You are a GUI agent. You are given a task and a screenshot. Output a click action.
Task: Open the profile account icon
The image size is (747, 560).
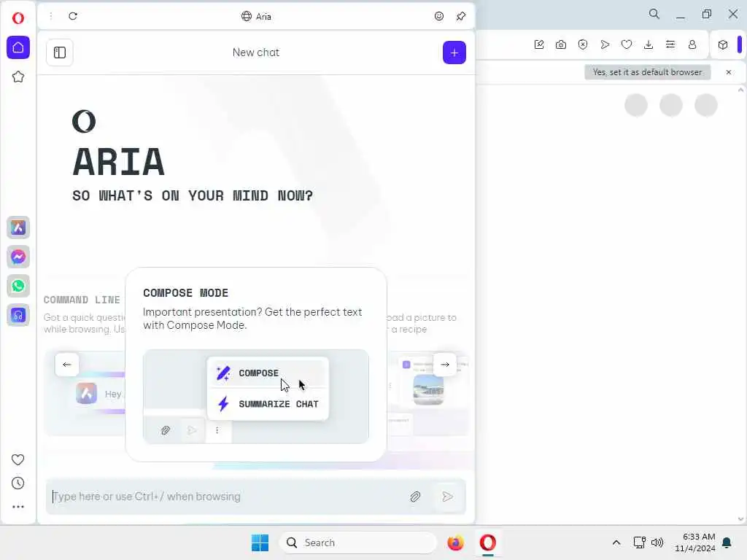coord(692,44)
